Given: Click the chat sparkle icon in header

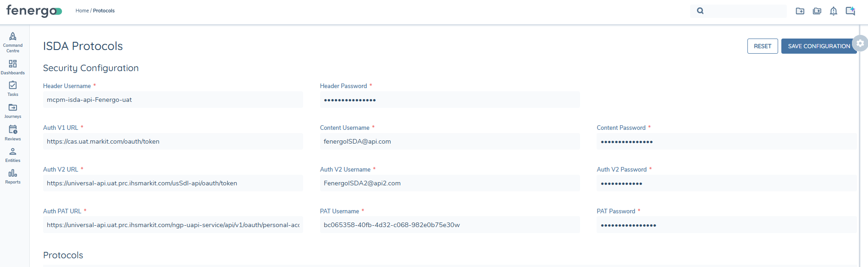Looking at the screenshot, I should 851,11.
